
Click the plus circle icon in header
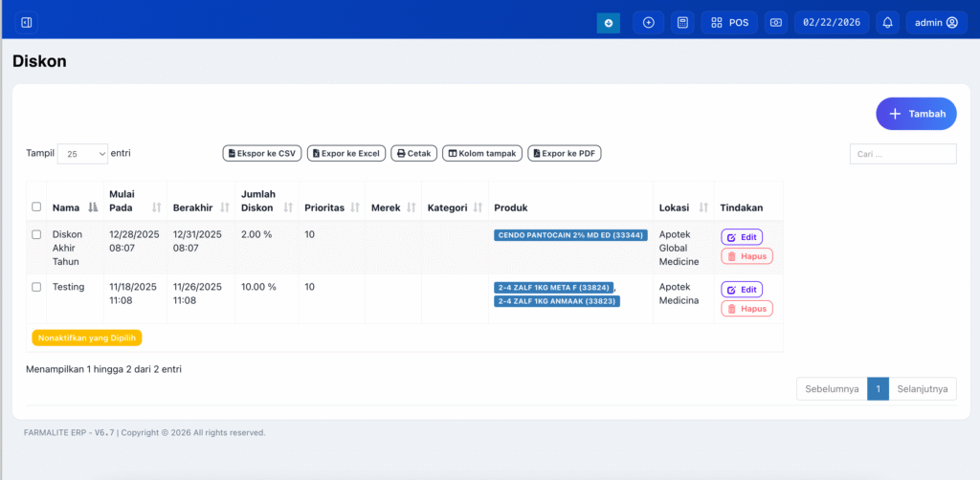(648, 22)
